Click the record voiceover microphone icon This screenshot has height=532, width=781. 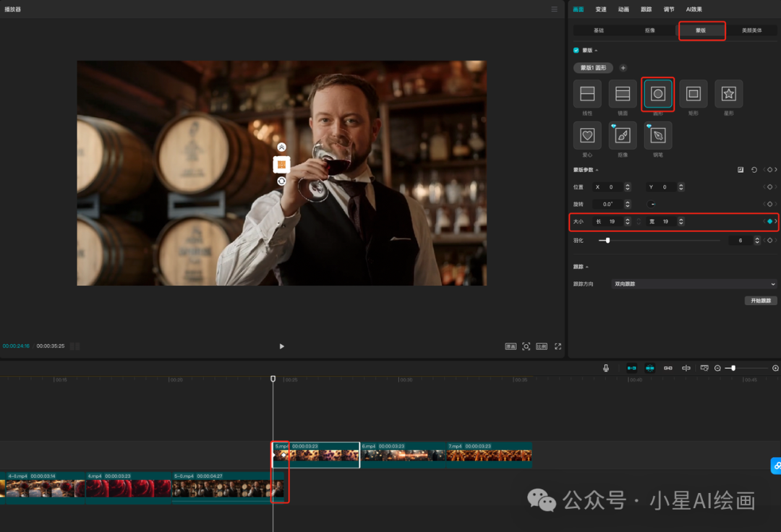(606, 368)
